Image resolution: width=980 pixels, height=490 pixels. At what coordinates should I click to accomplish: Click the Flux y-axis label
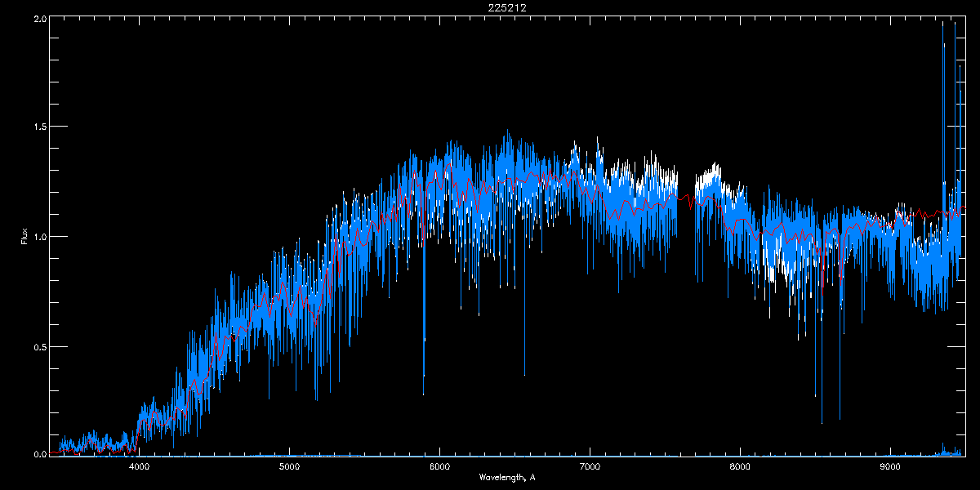click(24, 237)
